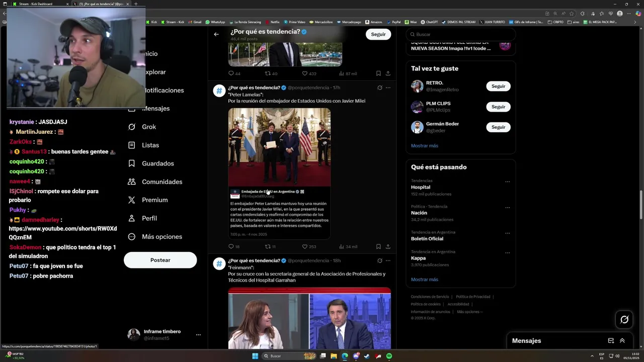Open the Hospital trend
644x362 pixels.
pos(421,187)
